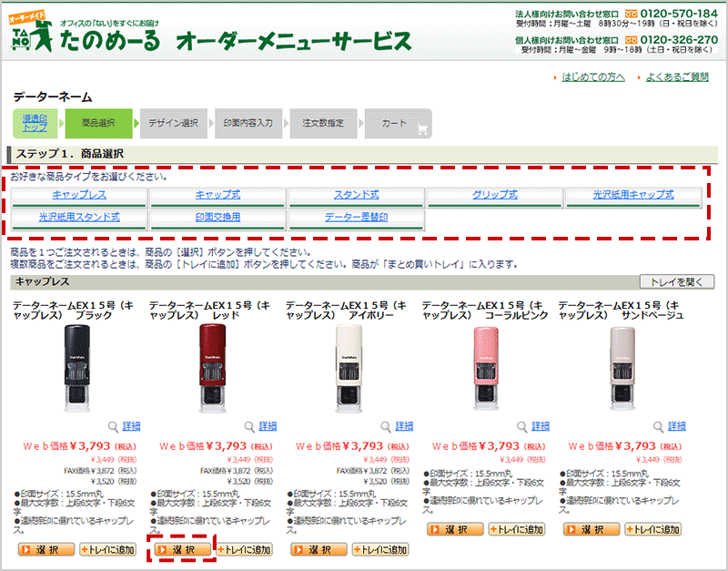Image resolution: width=728 pixels, height=571 pixels.
Task: Open 詳細 link for the コーラルピンク stamp
Action: coord(541,426)
